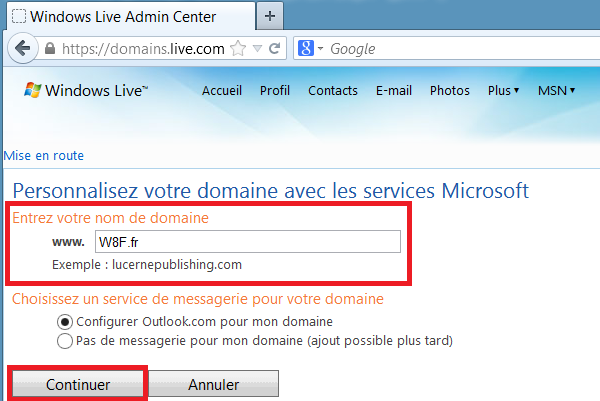The image size is (600, 401).
Task: Click the tab's page favicon placeholder
Action: coord(19,16)
